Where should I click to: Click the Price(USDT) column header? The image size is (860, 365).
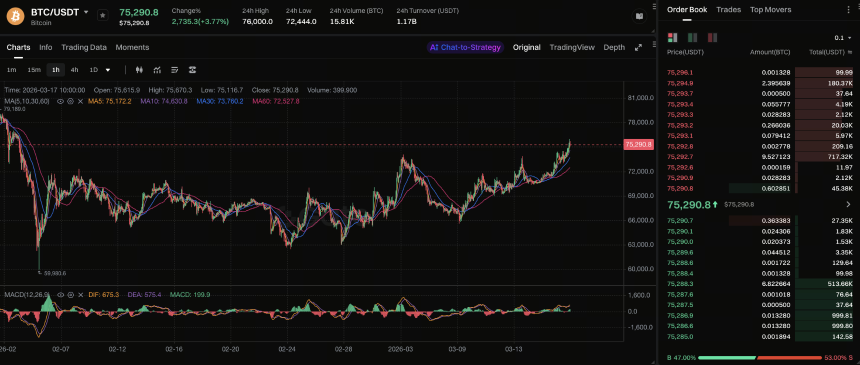tap(685, 52)
